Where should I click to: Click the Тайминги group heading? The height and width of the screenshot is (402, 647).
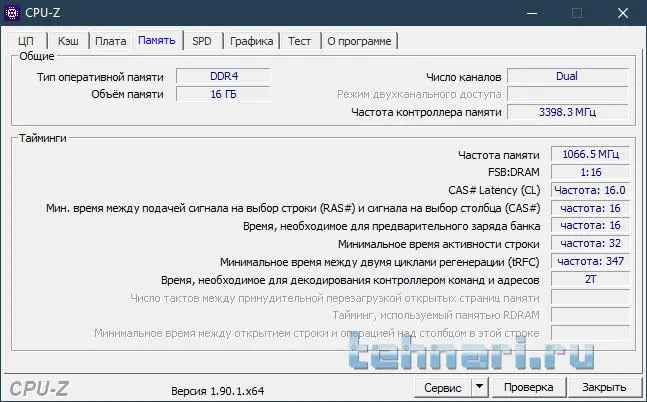pyautogui.click(x=43, y=138)
